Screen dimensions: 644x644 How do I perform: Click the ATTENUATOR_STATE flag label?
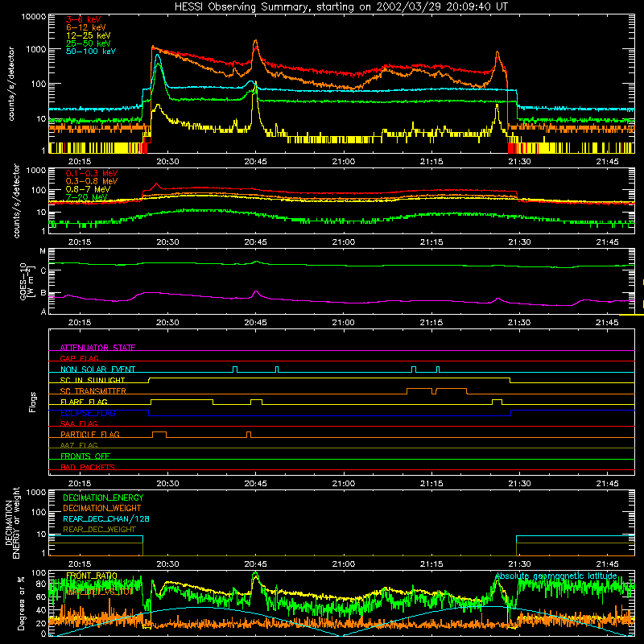(97, 348)
